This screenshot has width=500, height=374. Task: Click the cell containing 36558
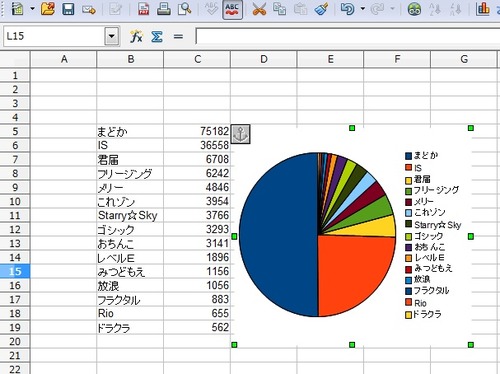197,145
